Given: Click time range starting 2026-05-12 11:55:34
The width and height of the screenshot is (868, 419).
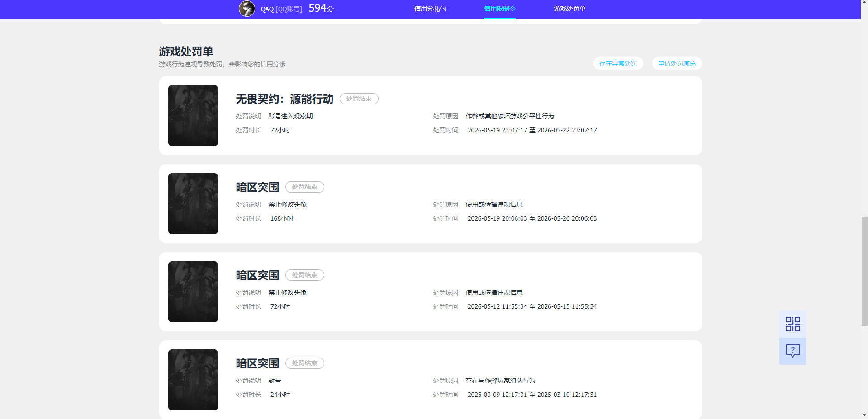Looking at the screenshot, I should pyautogui.click(x=532, y=306).
